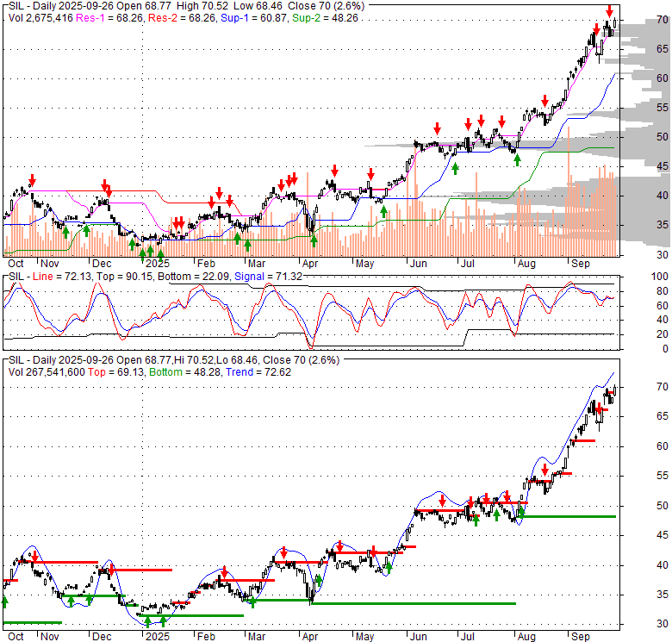The width and height of the screenshot is (672, 642).
Task: Select 'Aug' on top chart time axis
Action: (x=526, y=263)
